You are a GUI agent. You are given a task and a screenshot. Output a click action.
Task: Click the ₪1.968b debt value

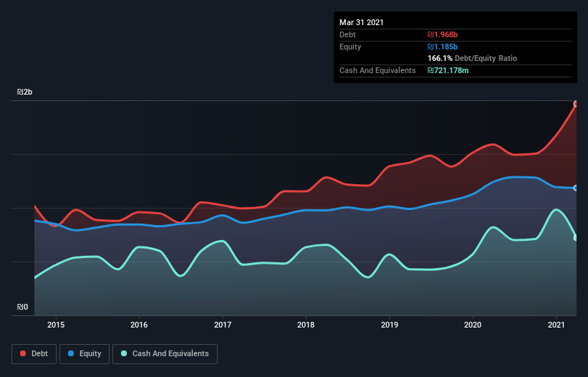443,34
